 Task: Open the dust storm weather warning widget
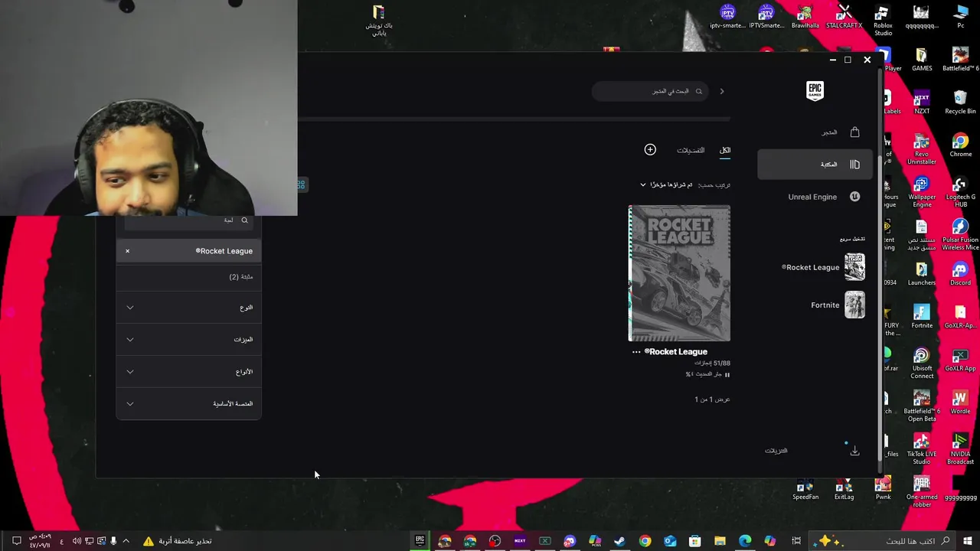(x=177, y=541)
